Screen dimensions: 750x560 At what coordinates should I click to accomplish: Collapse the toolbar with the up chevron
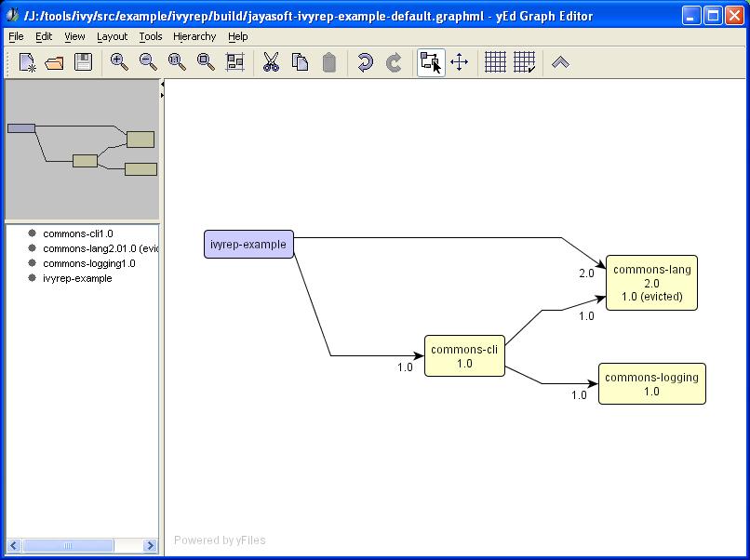[x=560, y=62]
